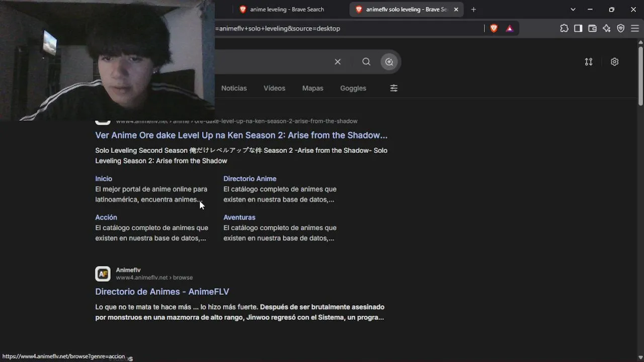Open the result ranking arrows icon
This screenshot has width=644, height=362.
point(589,62)
